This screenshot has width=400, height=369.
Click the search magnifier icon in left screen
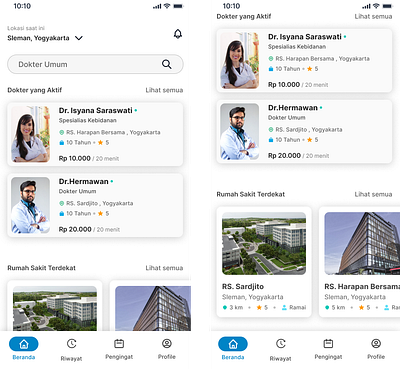click(x=167, y=64)
